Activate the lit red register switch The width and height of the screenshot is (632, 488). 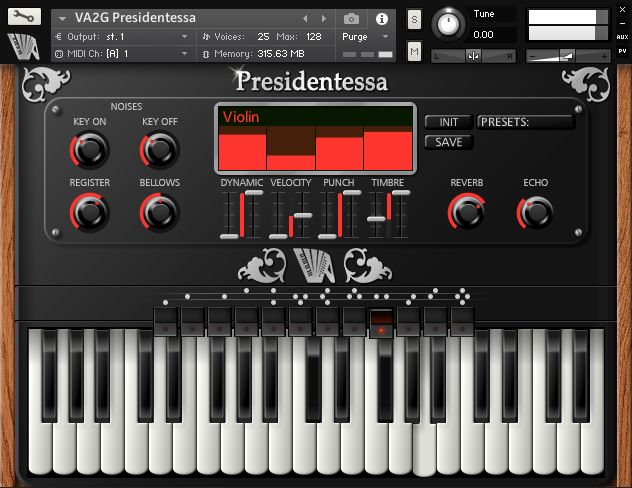pos(381,322)
